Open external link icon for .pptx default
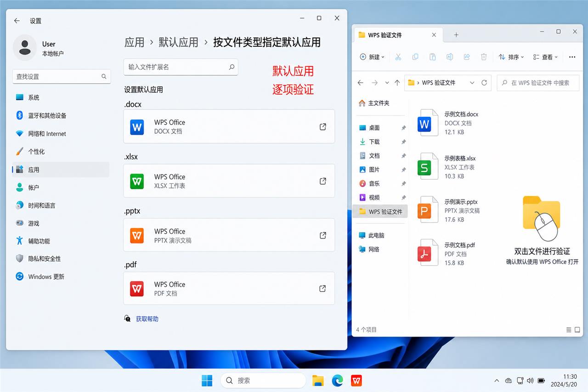The height and width of the screenshot is (392, 588). coord(323,235)
